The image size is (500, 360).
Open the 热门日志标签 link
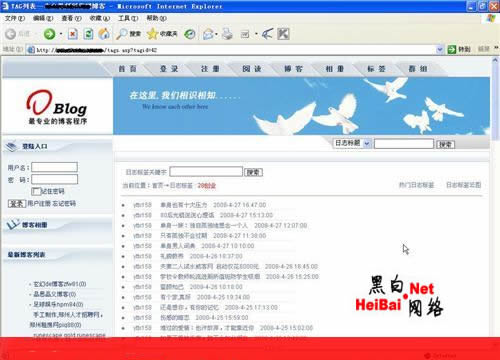coord(417,185)
